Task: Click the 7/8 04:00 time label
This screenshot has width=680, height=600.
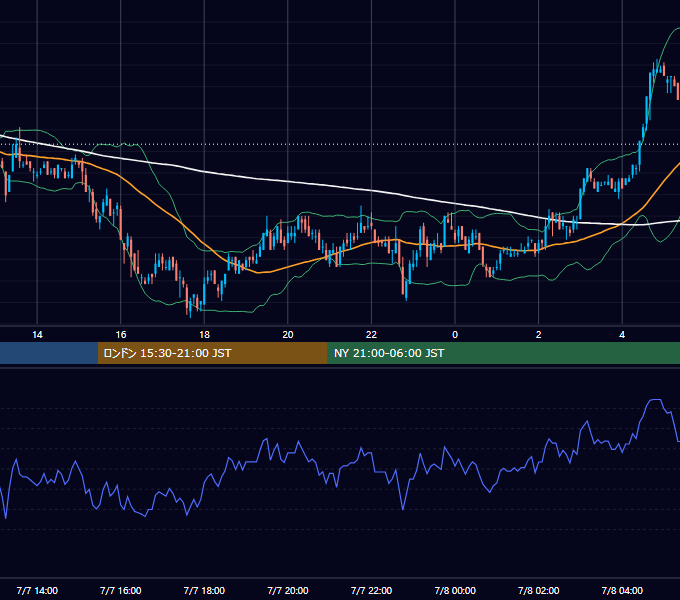Action: click(x=622, y=591)
